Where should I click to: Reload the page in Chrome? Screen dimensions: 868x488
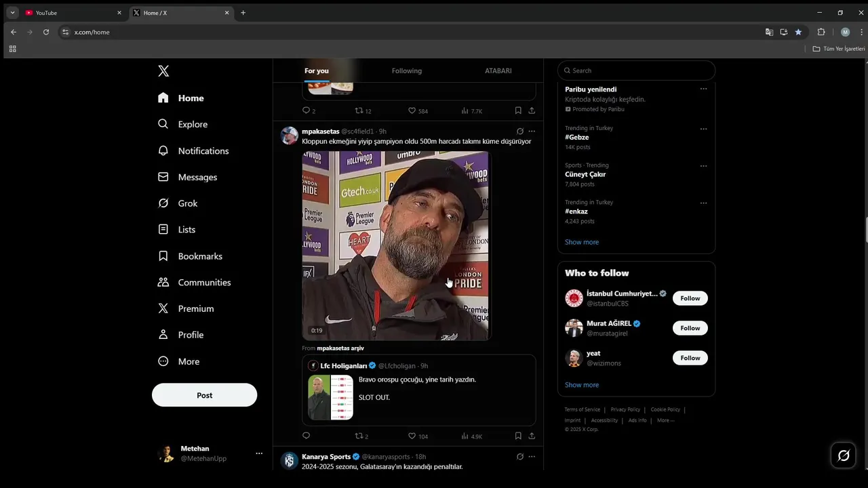pyautogui.click(x=46, y=32)
